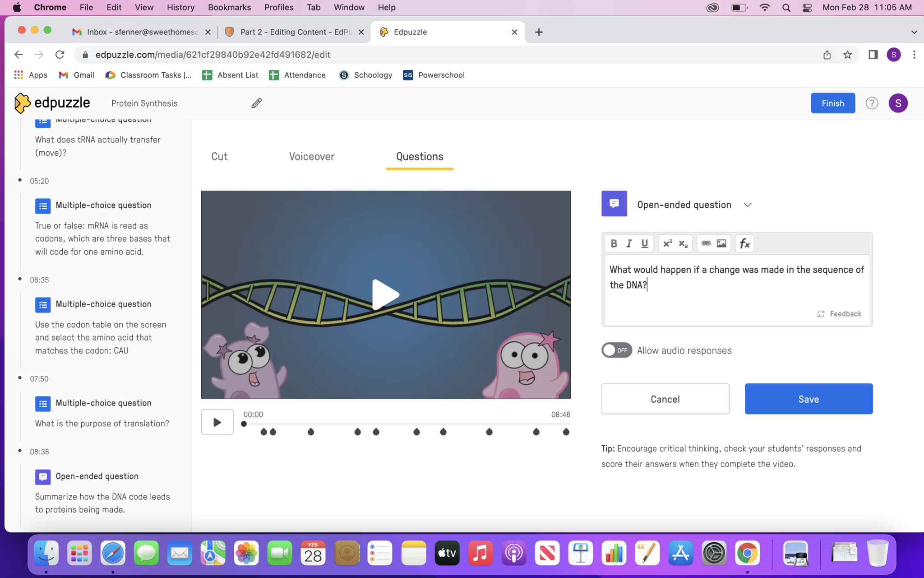Open the fx equation editor
The width and height of the screenshot is (924, 578).
coord(744,243)
